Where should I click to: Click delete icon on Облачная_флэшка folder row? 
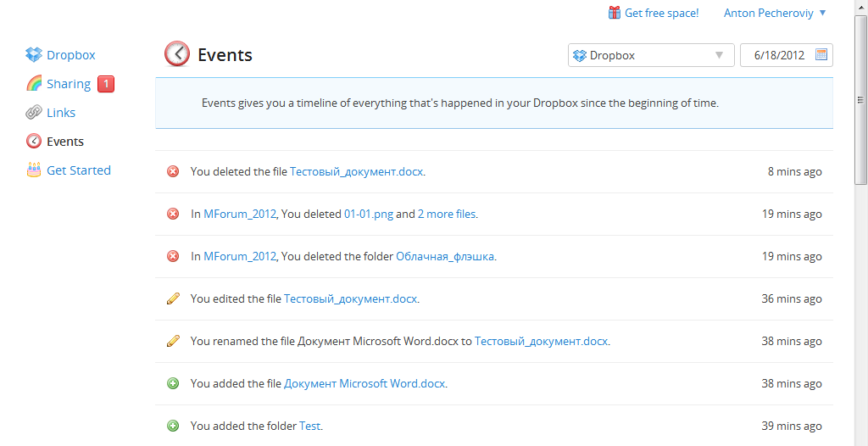click(173, 257)
